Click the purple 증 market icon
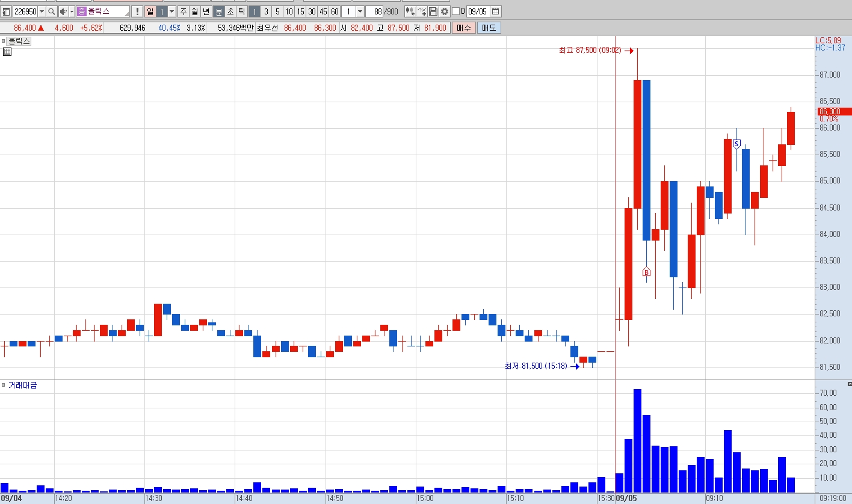852x504 pixels. [x=81, y=11]
